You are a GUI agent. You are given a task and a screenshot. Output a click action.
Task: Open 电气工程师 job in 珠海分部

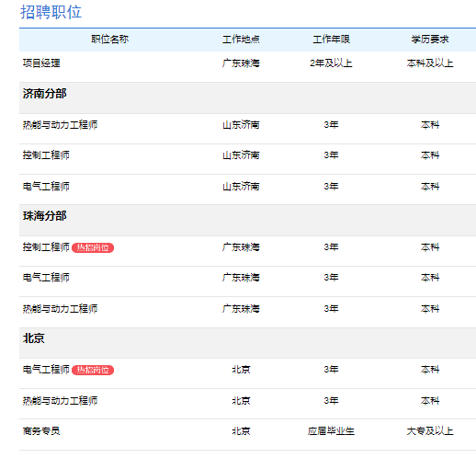(46, 278)
